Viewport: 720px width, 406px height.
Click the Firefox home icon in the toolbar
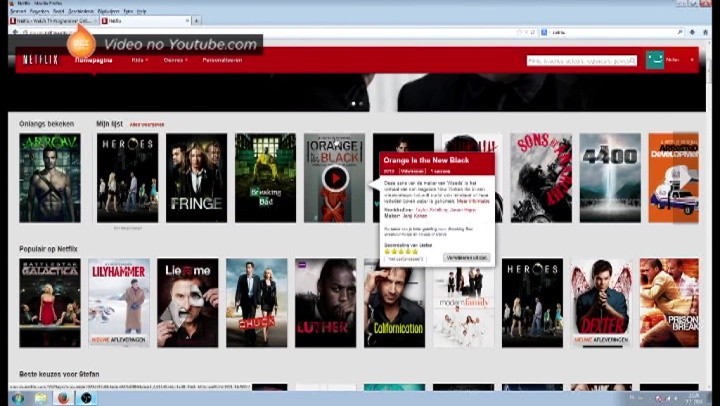706,32
